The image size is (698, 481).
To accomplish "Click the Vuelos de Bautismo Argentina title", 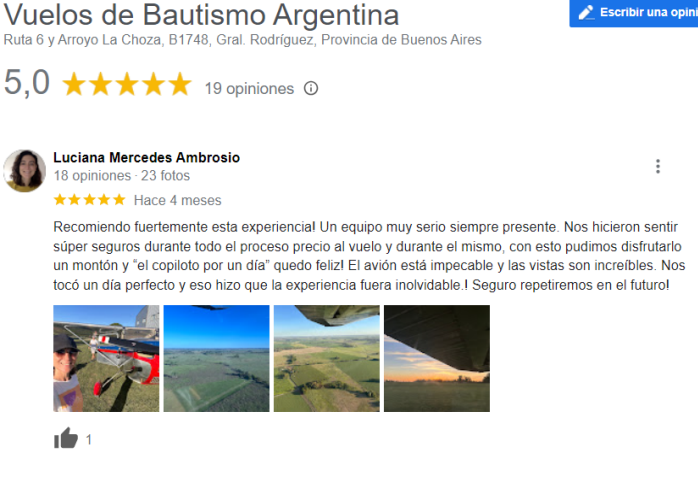I will (x=201, y=14).
